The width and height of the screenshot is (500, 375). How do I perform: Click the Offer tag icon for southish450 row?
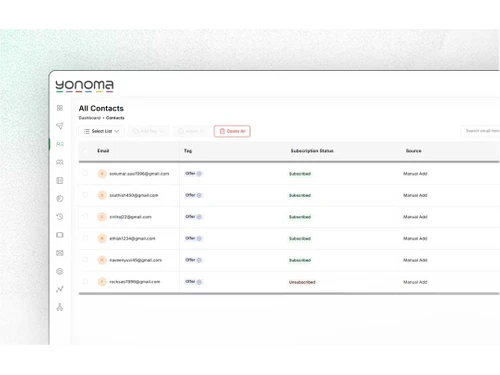coord(199,195)
